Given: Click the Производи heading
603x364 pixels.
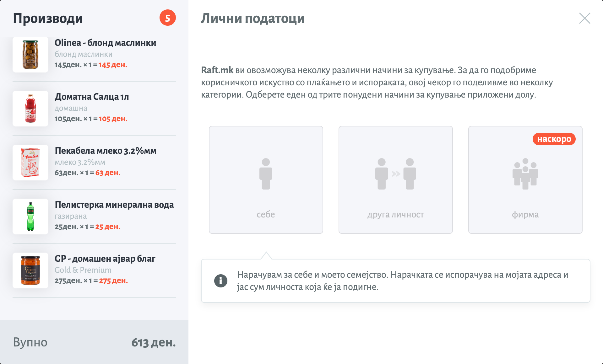Looking at the screenshot, I should [48, 19].
